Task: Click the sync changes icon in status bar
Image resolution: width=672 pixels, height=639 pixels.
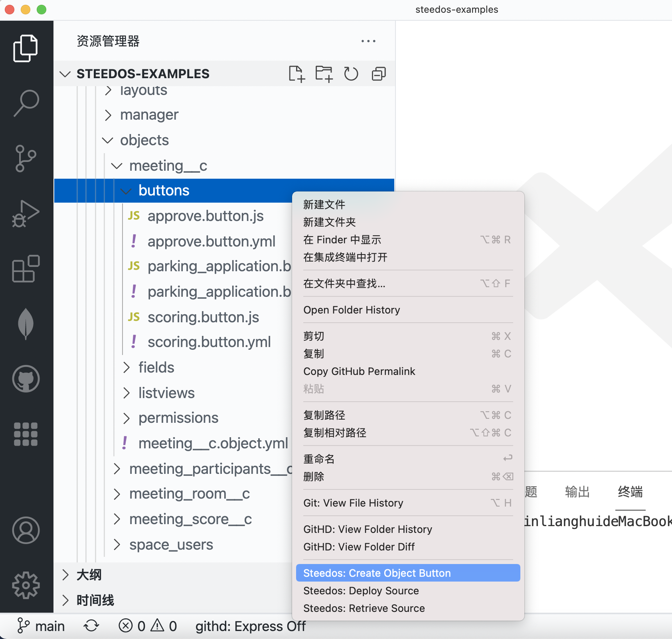Action: [x=91, y=626]
